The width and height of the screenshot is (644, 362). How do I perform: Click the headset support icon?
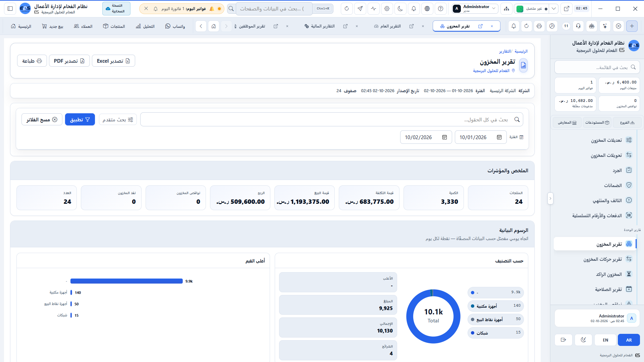[578, 26]
